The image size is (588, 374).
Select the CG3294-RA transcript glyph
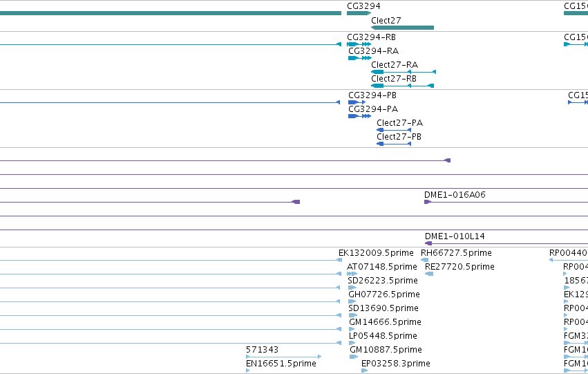click(359, 58)
